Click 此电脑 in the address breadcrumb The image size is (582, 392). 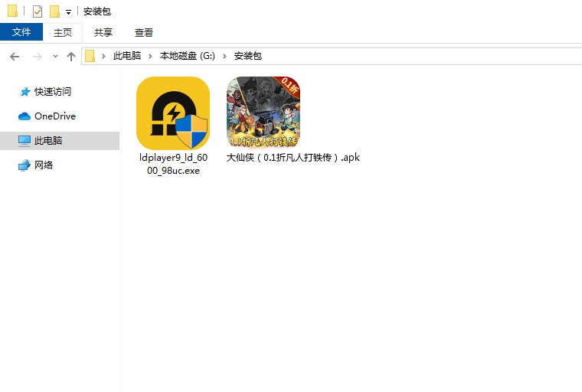coord(127,56)
